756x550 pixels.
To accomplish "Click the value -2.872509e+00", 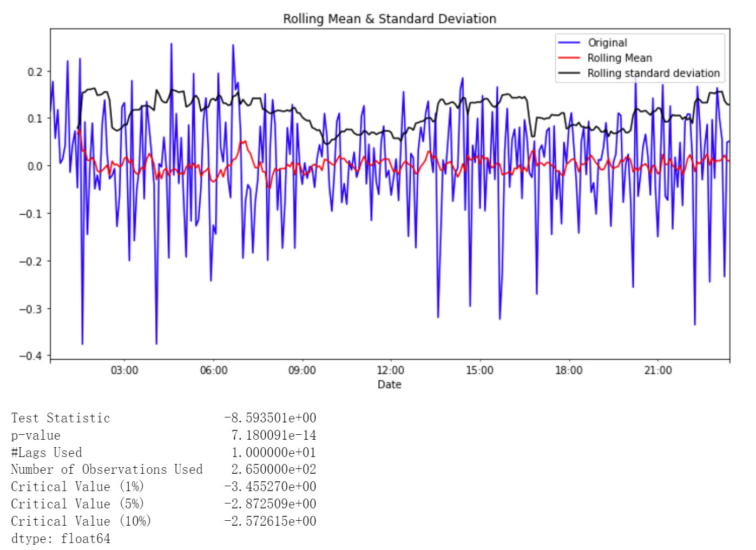I will point(271,504).
